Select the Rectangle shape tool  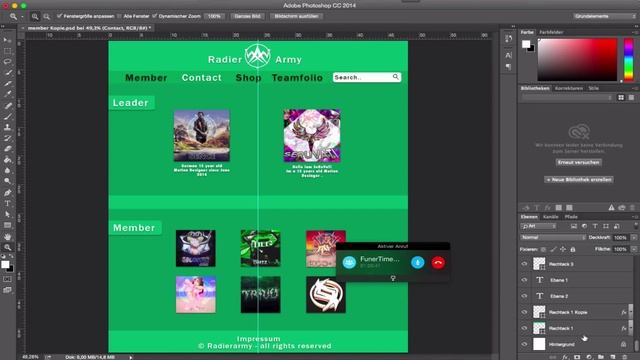point(7,225)
